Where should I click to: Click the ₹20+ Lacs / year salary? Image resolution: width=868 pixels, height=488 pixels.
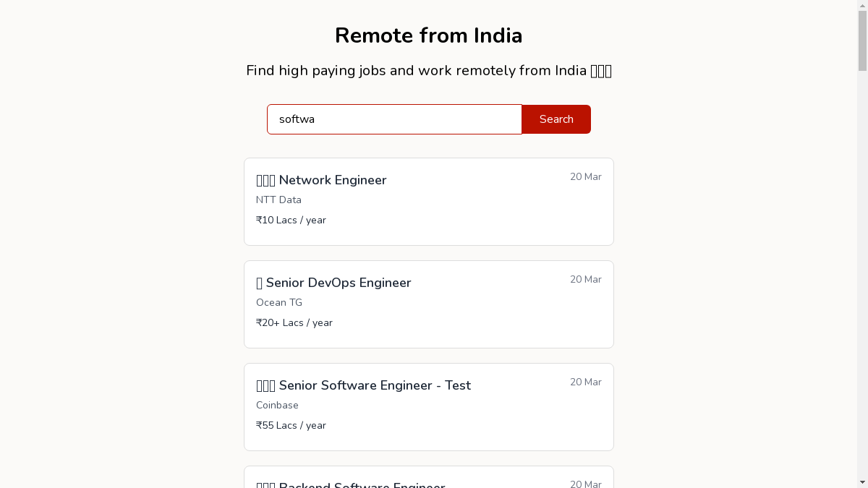(x=294, y=323)
